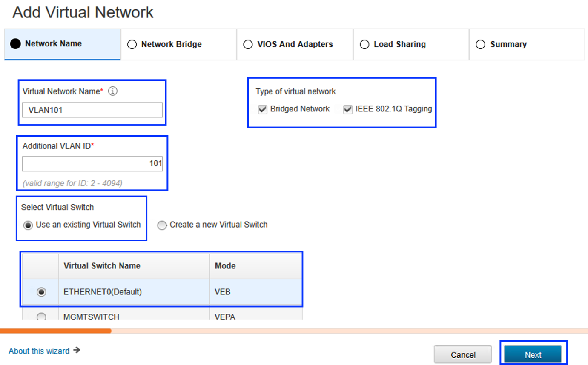Cancel the Add Virtual Network wizard
The height and width of the screenshot is (365, 588).
pos(463,355)
